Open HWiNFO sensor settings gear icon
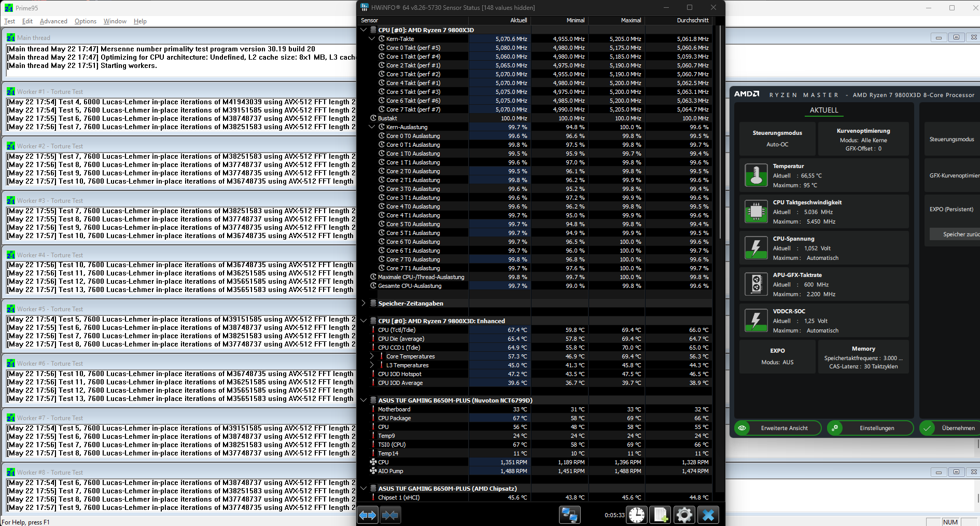This screenshot has width=980, height=526. (x=684, y=515)
